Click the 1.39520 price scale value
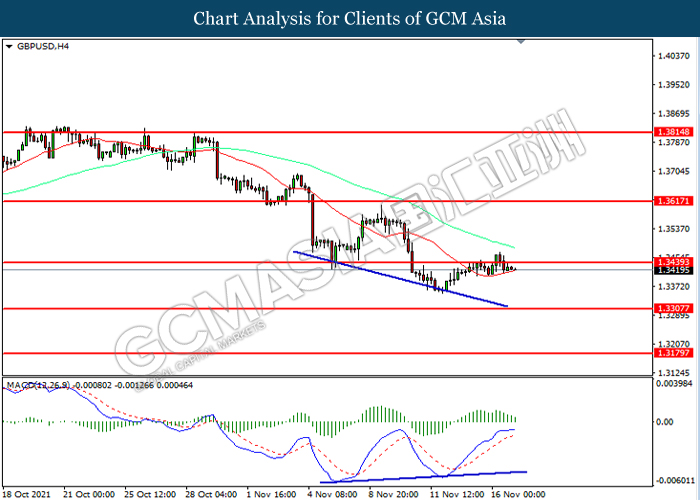The image size is (700, 500). point(674,85)
